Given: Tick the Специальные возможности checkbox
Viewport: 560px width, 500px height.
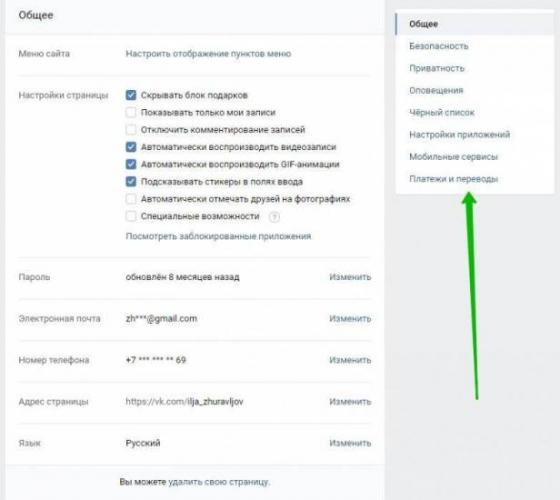Looking at the screenshot, I should coord(131,216).
